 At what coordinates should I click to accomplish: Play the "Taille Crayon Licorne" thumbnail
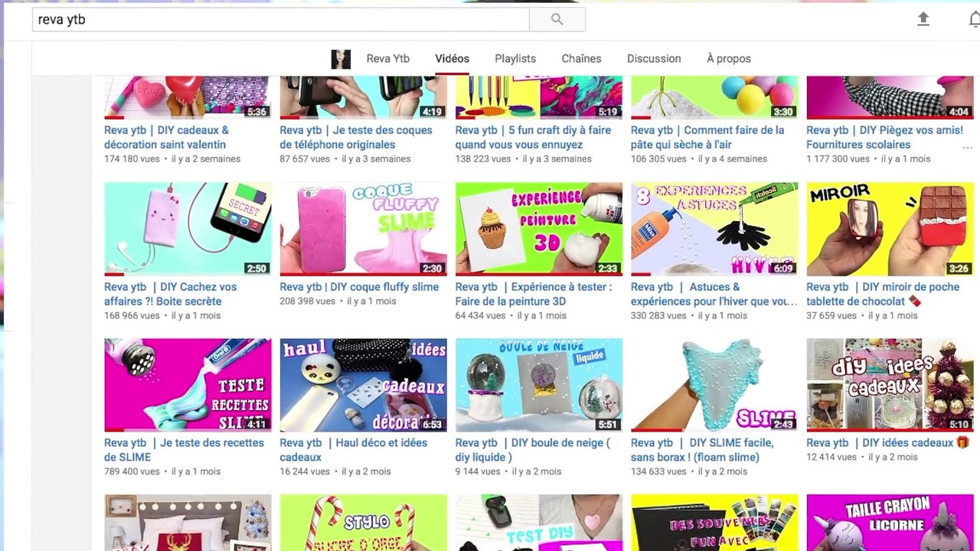coord(890,523)
